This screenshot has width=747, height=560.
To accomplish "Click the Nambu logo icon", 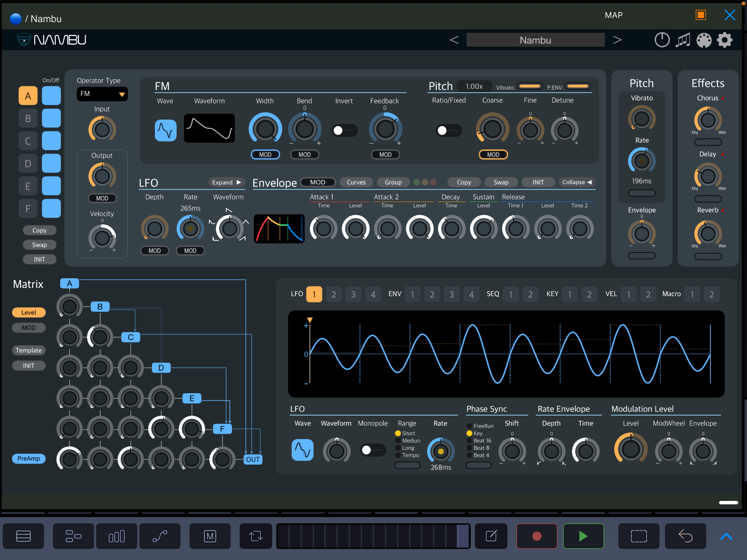I will click(24, 40).
